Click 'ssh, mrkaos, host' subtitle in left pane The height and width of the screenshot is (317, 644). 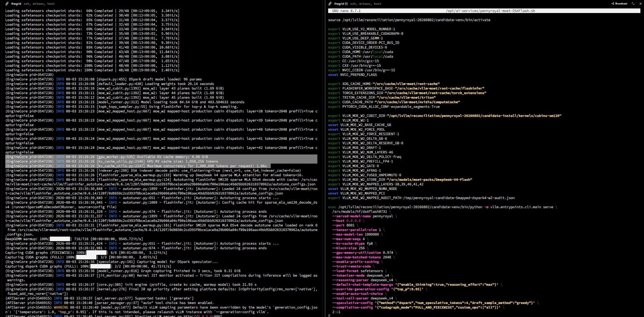(x=39, y=4)
